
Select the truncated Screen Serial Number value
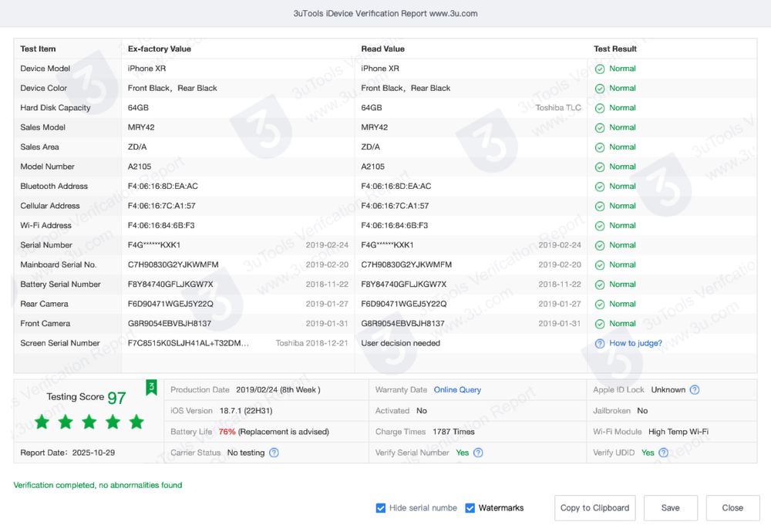(x=188, y=343)
